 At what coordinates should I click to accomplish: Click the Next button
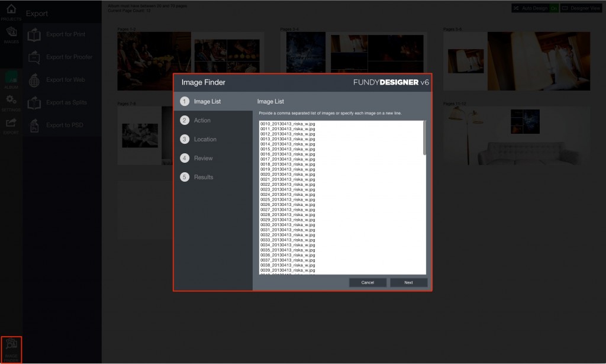[408, 282]
